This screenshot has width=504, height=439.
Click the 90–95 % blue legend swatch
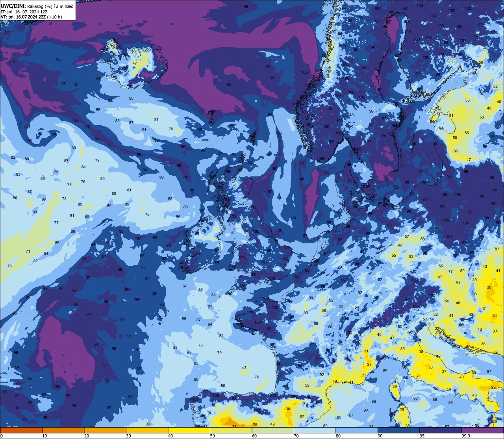[x=398, y=430]
